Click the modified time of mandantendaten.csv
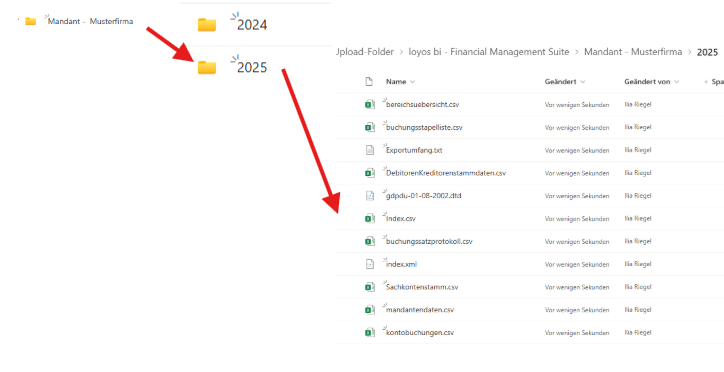 [x=577, y=310]
